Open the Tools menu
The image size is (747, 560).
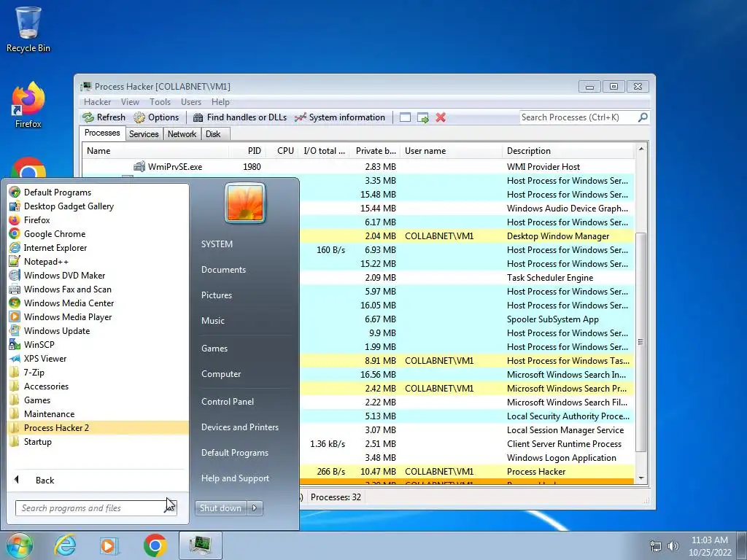pos(160,102)
